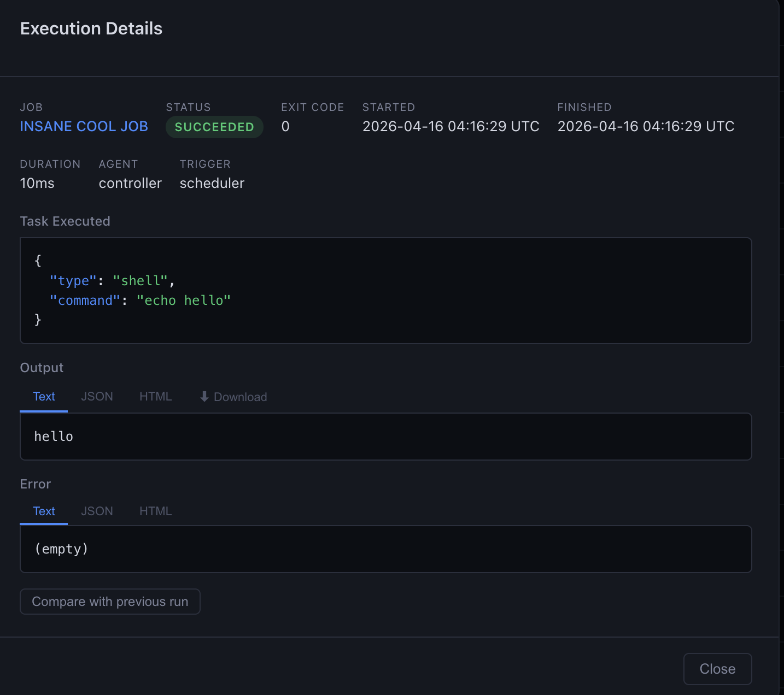The height and width of the screenshot is (695, 784).
Task: Click the Download label in Output
Action: pyautogui.click(x=240, y=397)
